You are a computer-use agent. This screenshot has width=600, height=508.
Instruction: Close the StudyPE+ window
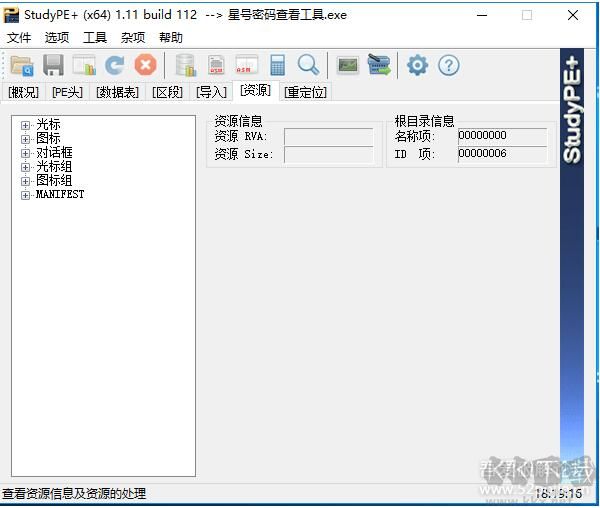click(x=573, y=15)
